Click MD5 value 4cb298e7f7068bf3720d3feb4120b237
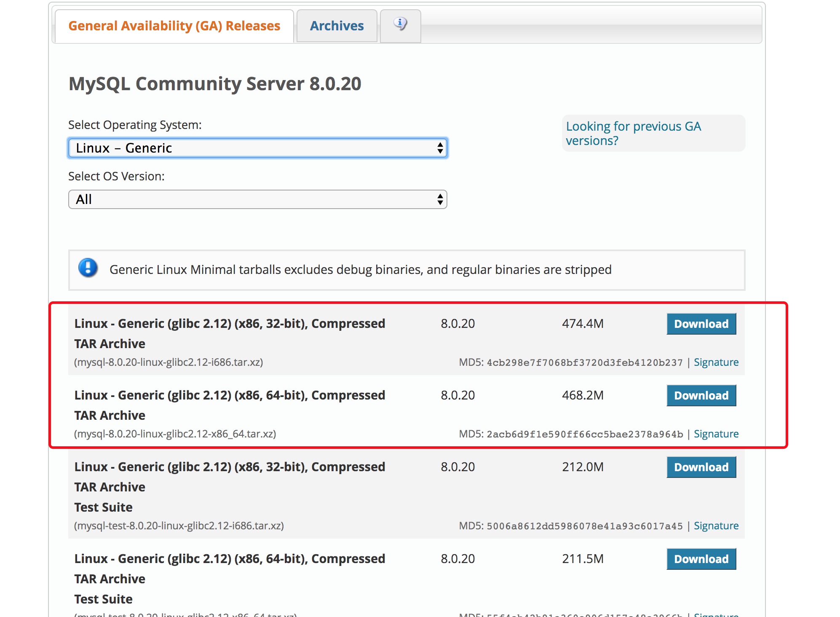Image resolution: width=840 pixels, height=617 pixels. 585,363
